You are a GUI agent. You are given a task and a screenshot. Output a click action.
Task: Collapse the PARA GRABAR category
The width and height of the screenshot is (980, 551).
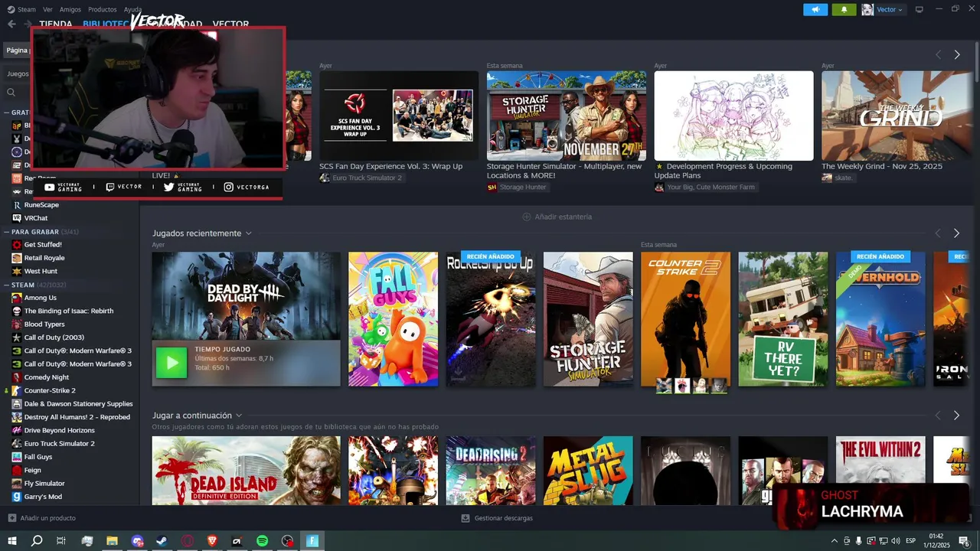click(x=6, y=232)
